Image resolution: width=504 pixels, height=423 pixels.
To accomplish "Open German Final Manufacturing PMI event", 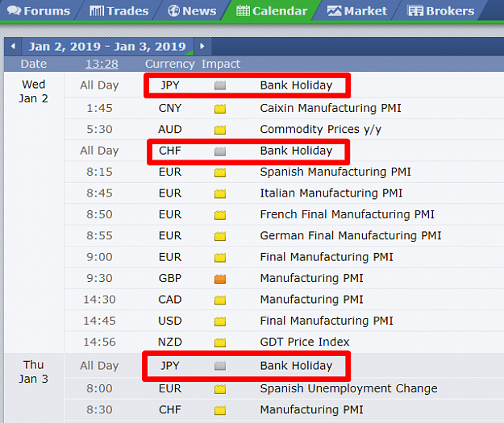I will coord(351,235).
